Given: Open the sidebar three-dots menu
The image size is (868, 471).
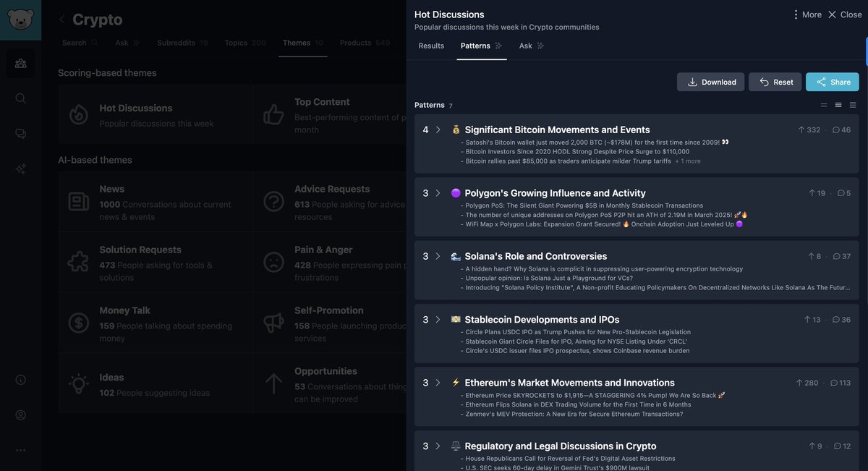Looking at the screenshot, I should [20, 450].
